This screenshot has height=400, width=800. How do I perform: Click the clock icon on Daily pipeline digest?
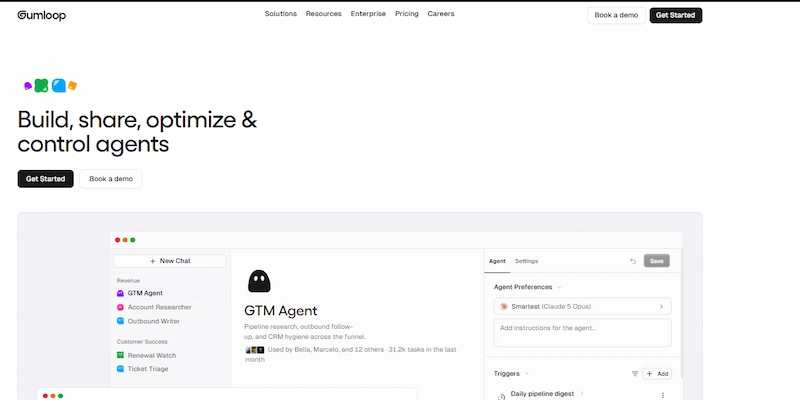pos(501,396)
